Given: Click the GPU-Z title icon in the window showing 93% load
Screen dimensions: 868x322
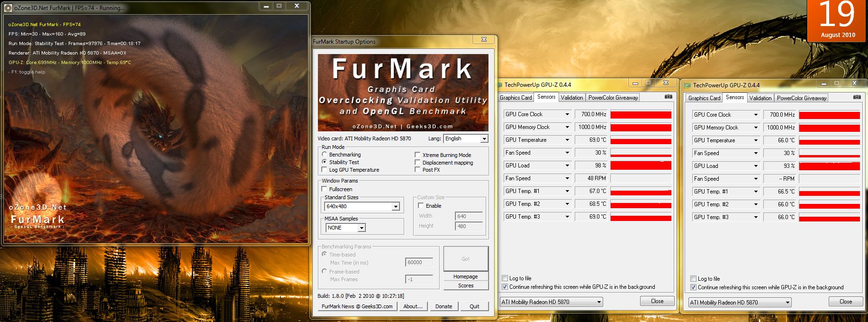Looking at the screenshot, I should pyautogui.click(x=687, y=85).
